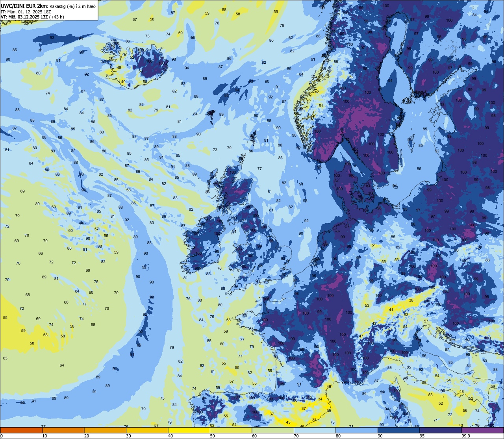
Task: Click the medium blue 80–90 legend swatch
Action: [357, 430]
